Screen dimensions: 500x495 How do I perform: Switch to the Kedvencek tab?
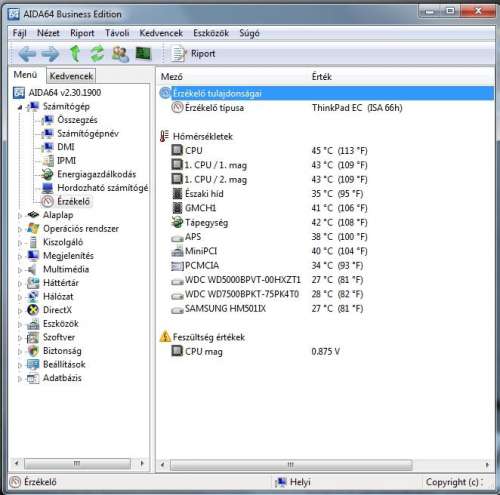pos(71,76)
